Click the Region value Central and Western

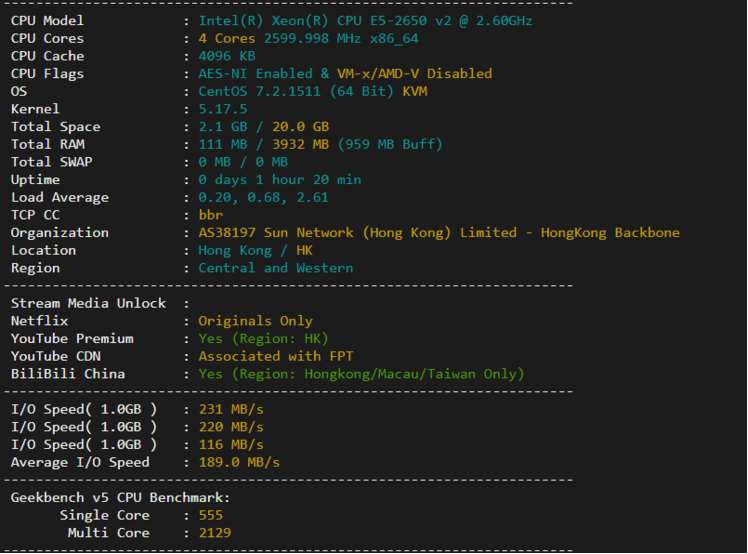click(275, 268)
